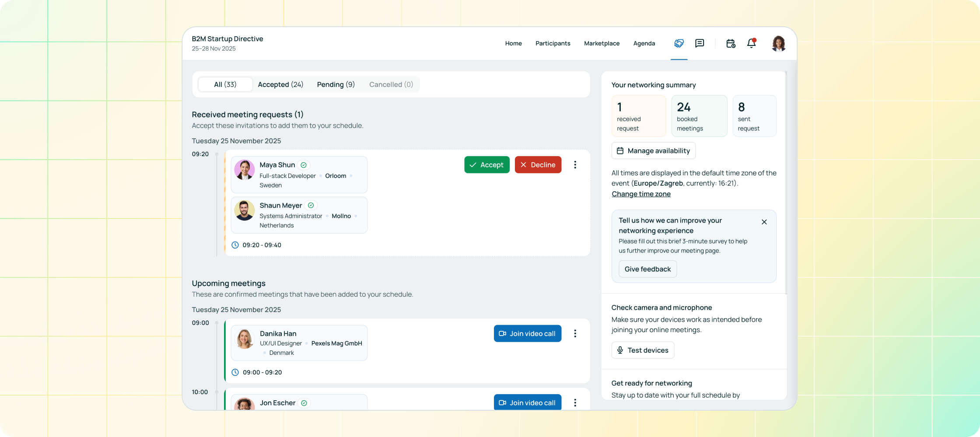Viewport: 980px width, 437px height.
Task: Go to Participants in the navigation
Action: pyautogui.click(x=553, y=43)
